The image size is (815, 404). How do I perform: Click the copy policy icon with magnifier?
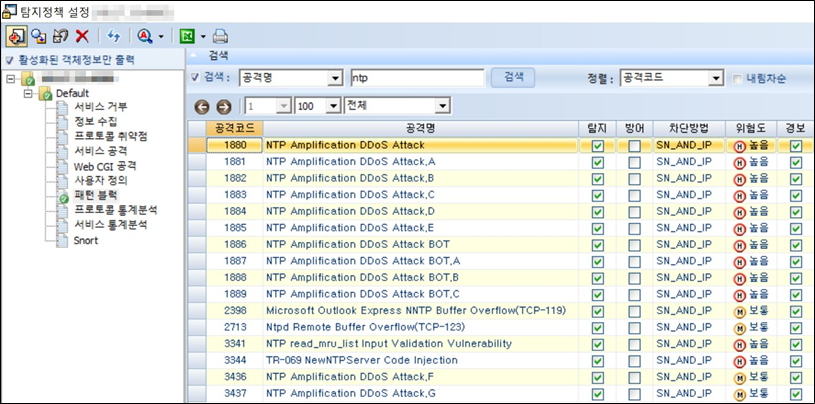point(38,36)
